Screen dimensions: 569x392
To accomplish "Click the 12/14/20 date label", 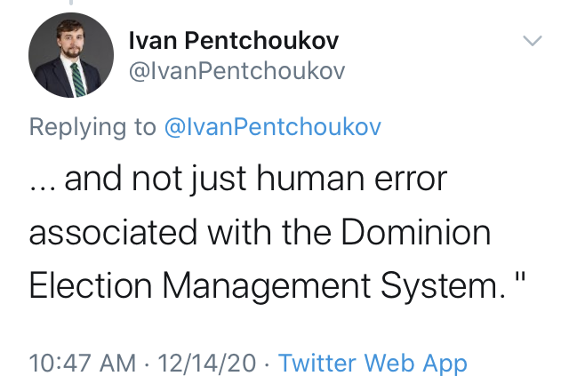I will pos(207,363).
